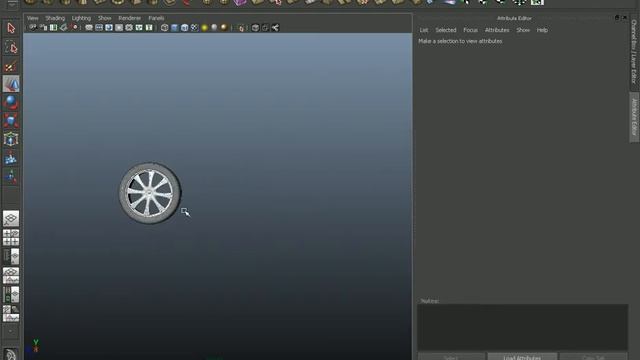Switch to Persp/Graph Editor layout
This screenshot has height=360, width=640.
point(11,276)
